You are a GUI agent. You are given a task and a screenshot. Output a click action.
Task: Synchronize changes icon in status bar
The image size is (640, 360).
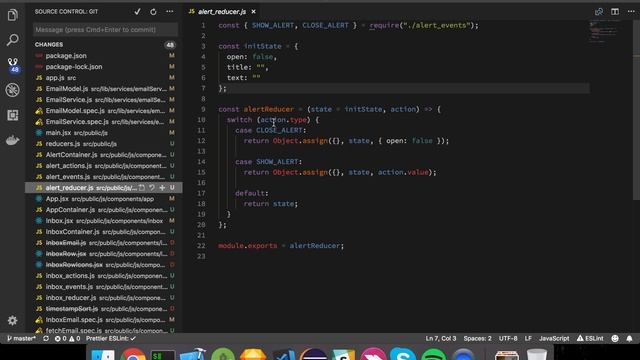tap(46, 338)
